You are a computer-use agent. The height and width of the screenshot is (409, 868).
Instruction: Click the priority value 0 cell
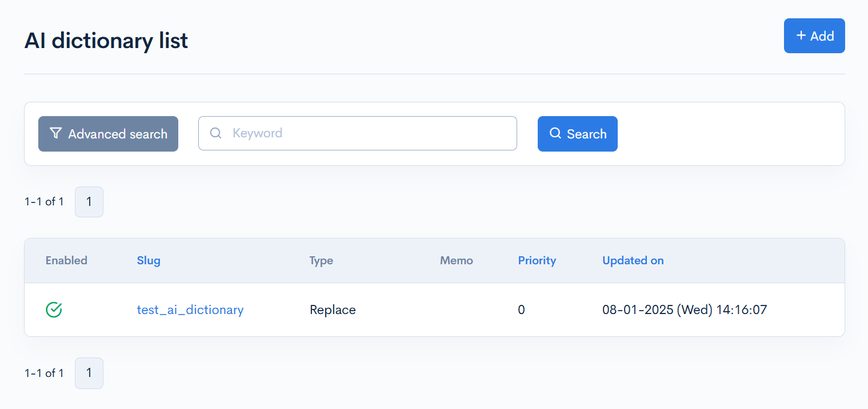click(x=521, y=309)
